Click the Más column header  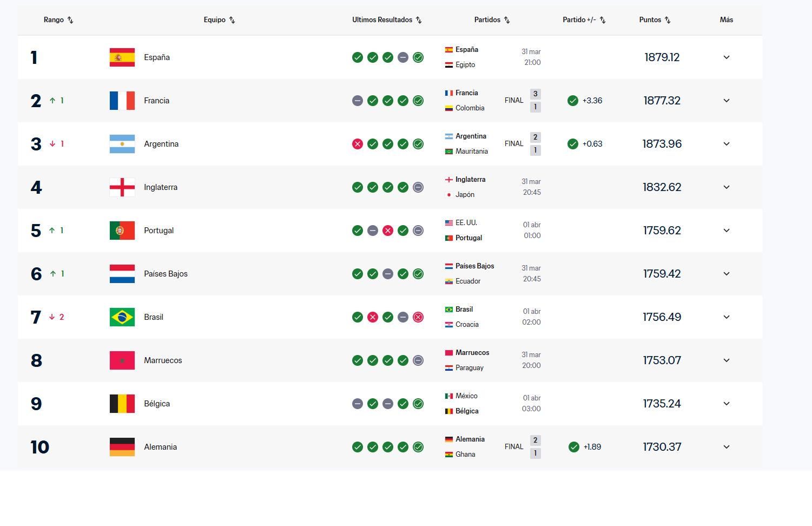click(726, 20)
